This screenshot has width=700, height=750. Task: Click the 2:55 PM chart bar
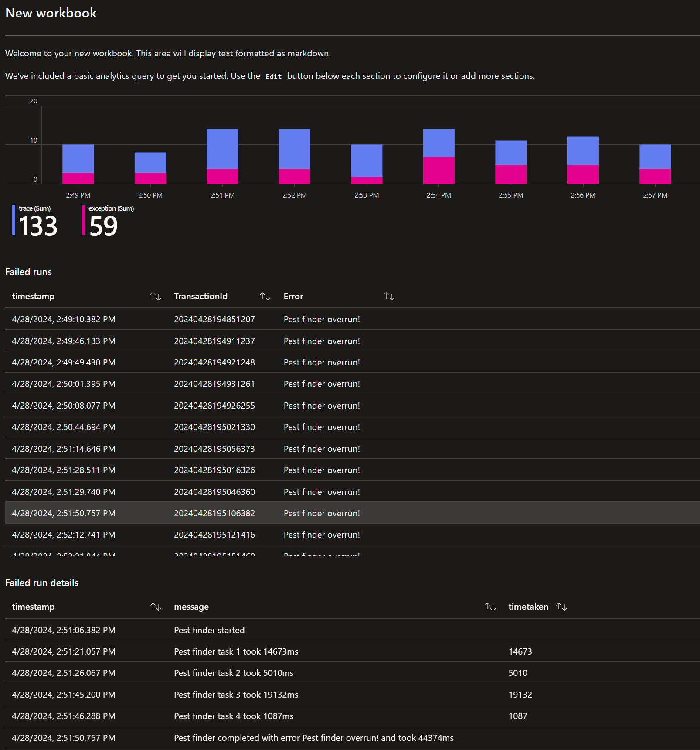[511, 162]
